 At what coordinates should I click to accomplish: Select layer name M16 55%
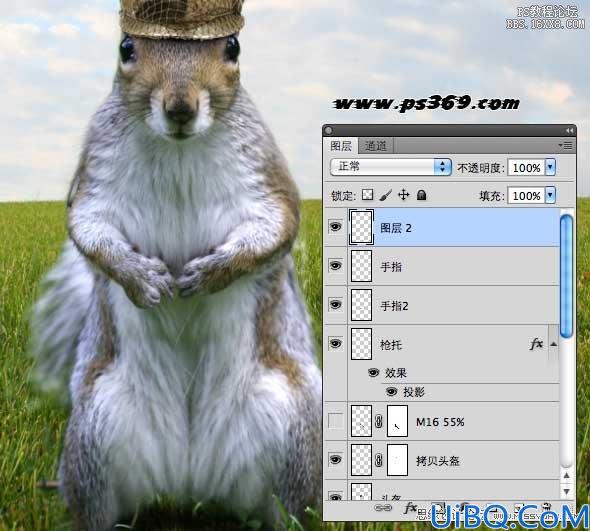[x=440, y=422]
